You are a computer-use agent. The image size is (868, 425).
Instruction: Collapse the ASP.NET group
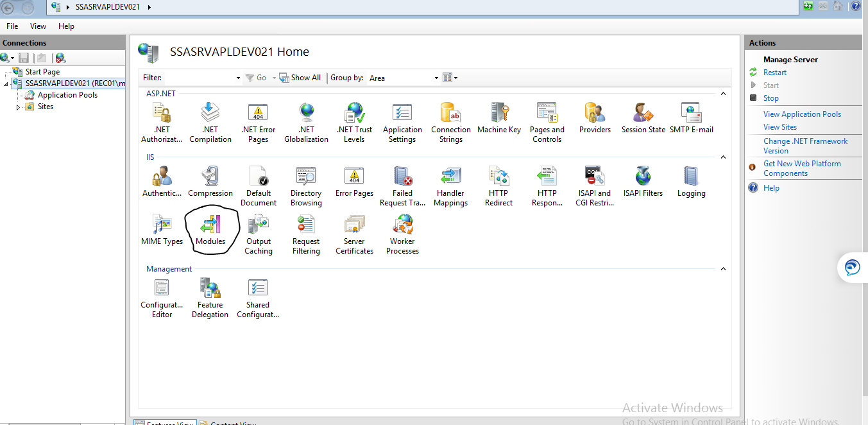[x=723, y=94]
